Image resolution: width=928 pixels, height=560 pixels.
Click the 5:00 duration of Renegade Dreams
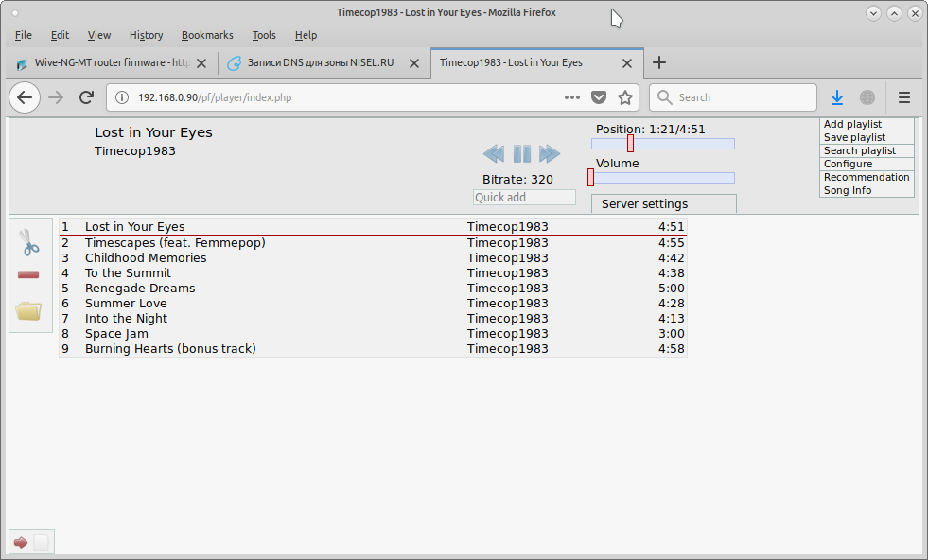671,289
